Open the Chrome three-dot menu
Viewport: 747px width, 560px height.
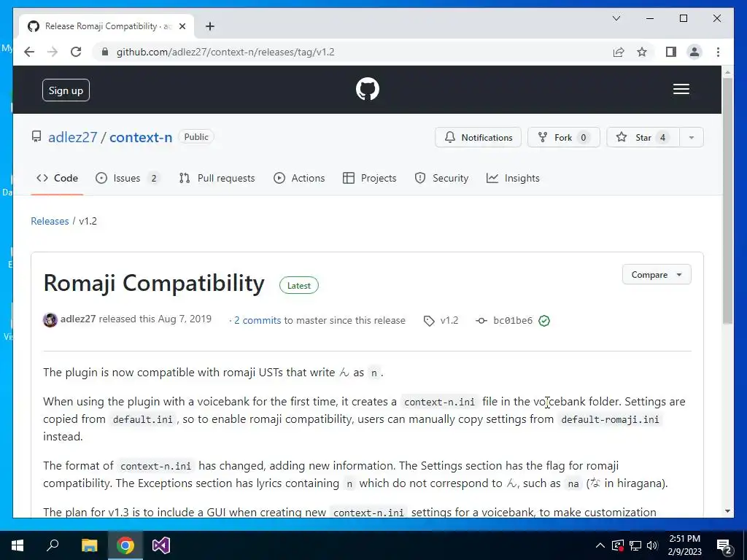718,52
